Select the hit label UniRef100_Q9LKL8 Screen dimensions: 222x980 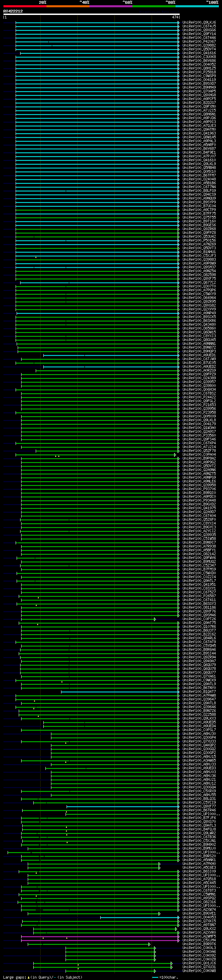point(199,420)
